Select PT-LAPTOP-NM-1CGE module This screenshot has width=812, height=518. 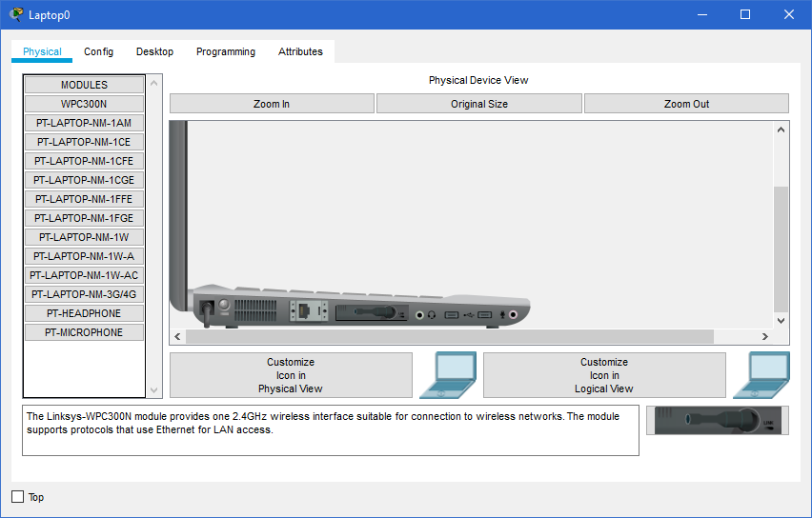pos(84,180)
